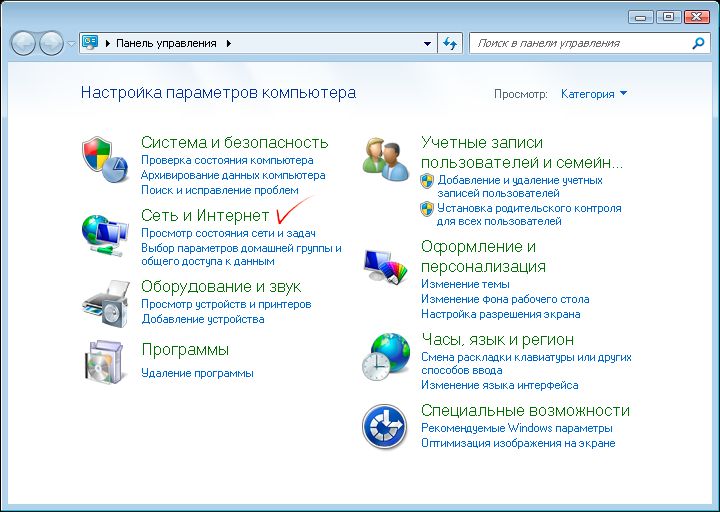Expand arrow after Панель управления breadcrumb
Viewport: 720px width, 512px height.
(x=229, y=44)
